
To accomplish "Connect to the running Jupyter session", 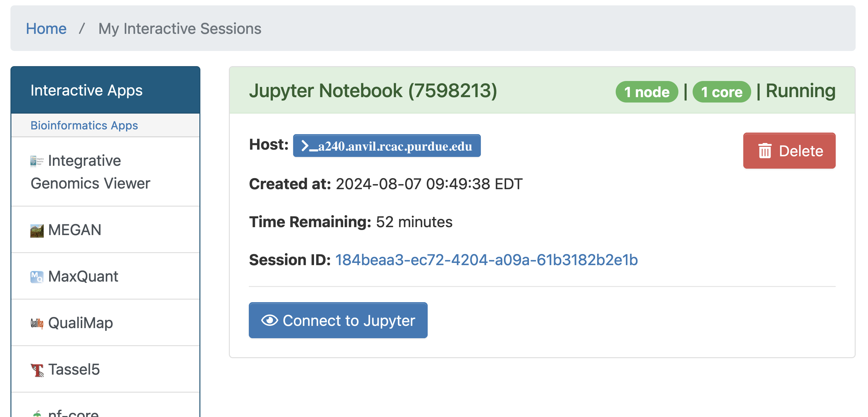I will 338,320.
